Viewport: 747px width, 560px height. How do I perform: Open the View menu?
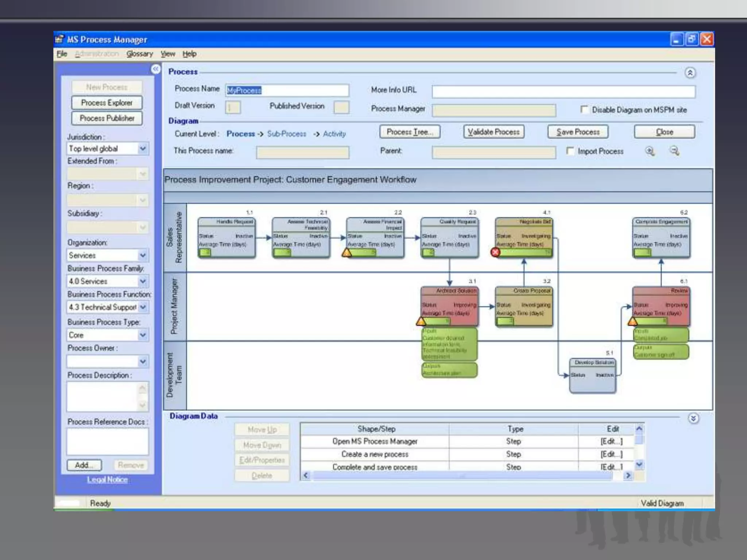(x=168, y=54)
